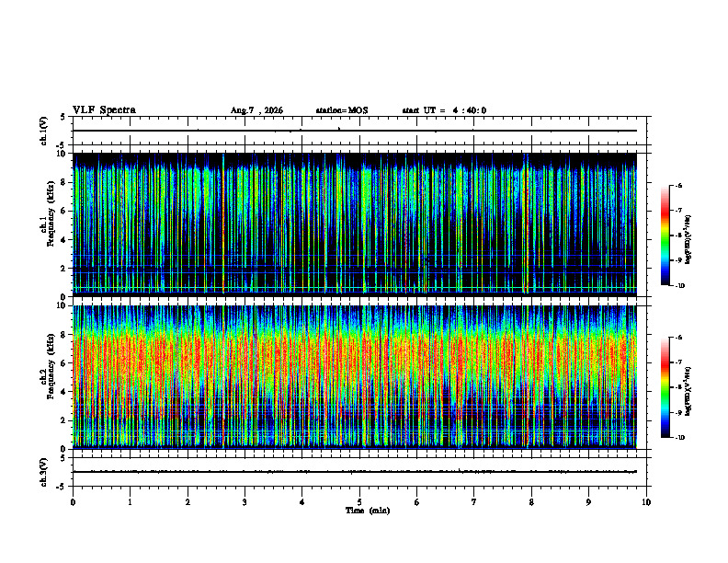Click the 2 minute tick on time axis
The width and height of the screenshot is (728, 563).
pyautogui.click(x=188, y=502)
